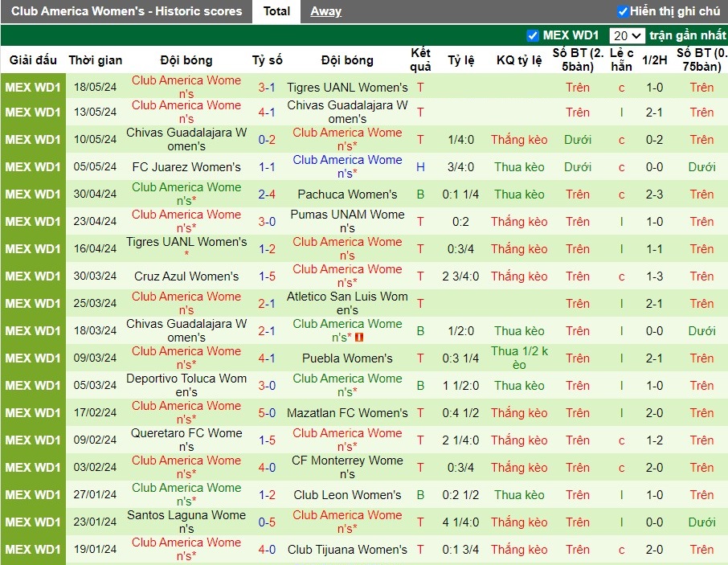Select the 5-0 score against Mazatlan FC
Image resolution: width=728 pixels, height=565 pixels.
click(x=267, y=413)
